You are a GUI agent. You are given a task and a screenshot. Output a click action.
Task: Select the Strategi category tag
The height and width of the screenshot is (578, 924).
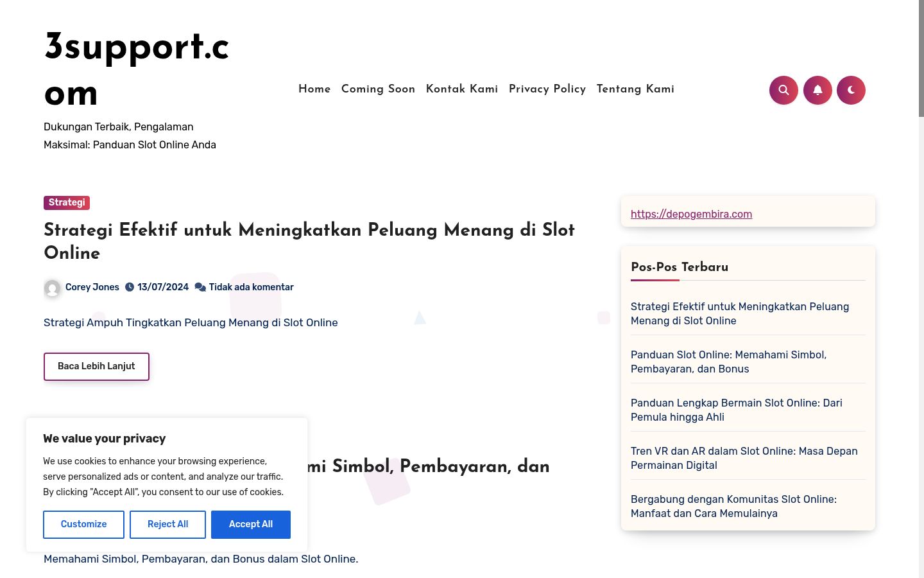pos(67,203)
